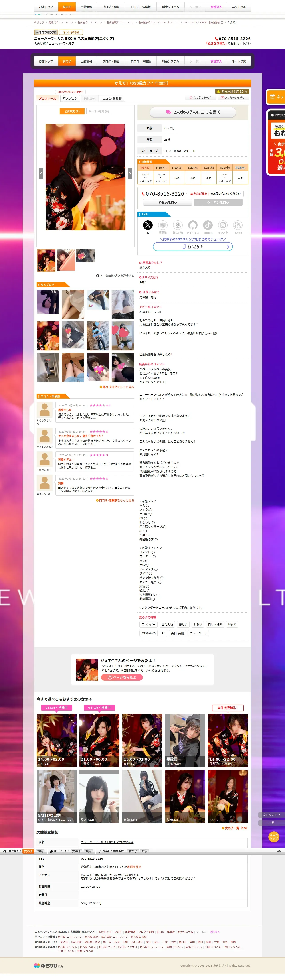
Task: Open the NANA recommended thumbnail
Action: [228, 797]
